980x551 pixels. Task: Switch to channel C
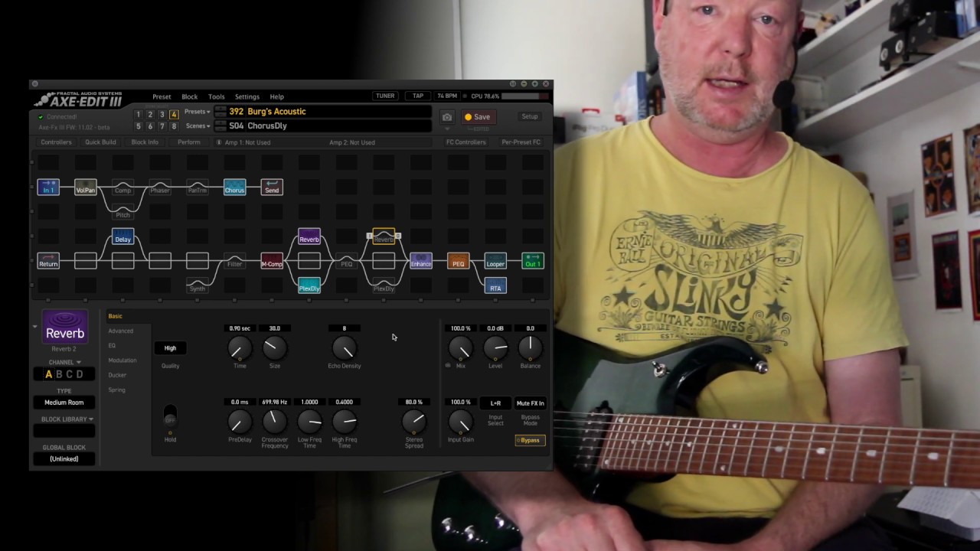pyautogui.click(x=69, y=374)
